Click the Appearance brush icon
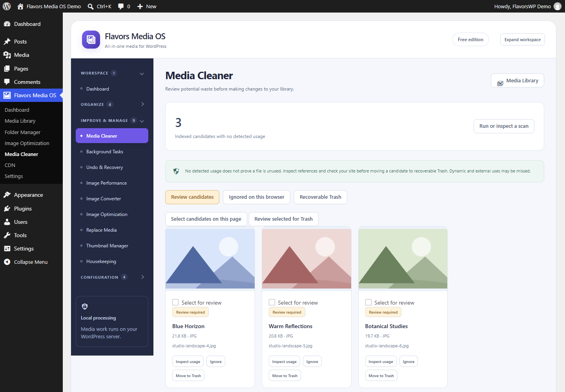The height and width of the screenshot is (392, 565). [7, 195]
